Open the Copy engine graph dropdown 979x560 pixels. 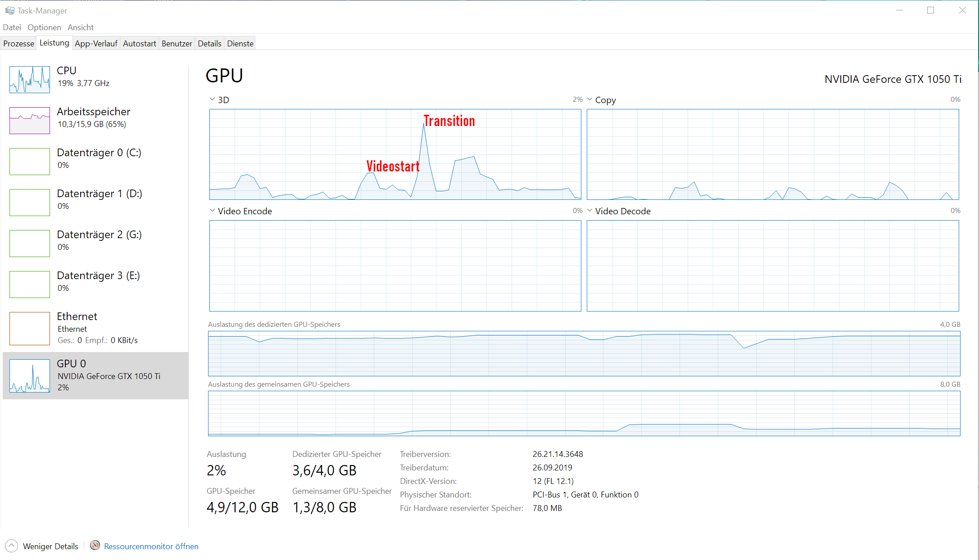[589, 99]
